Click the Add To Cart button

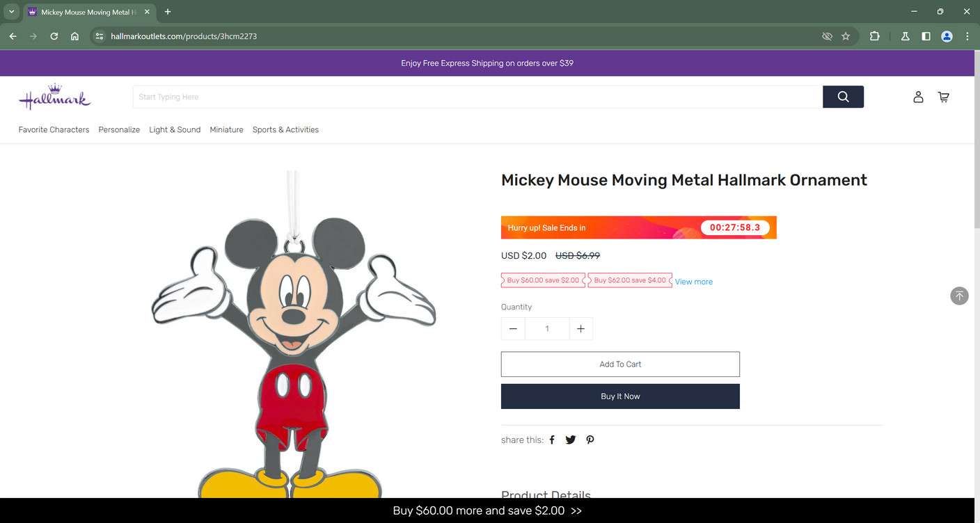(x=619, y=364)
